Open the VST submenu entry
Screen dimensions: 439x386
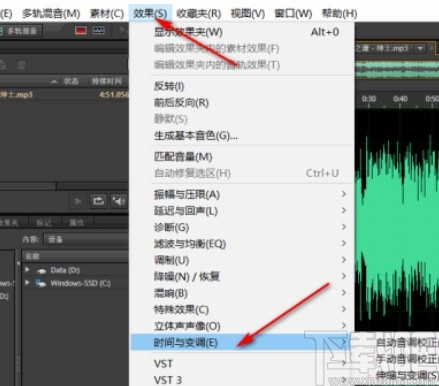point(242,363)
